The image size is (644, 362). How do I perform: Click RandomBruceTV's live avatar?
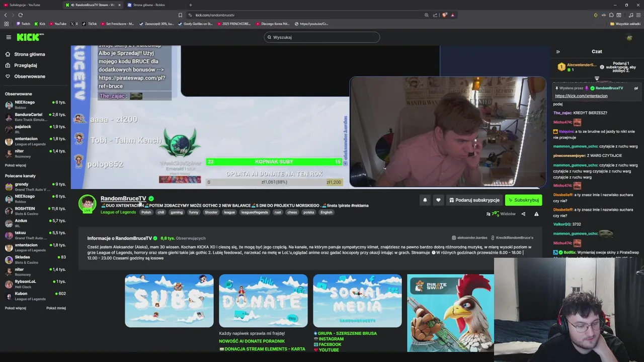click(87, 204)
